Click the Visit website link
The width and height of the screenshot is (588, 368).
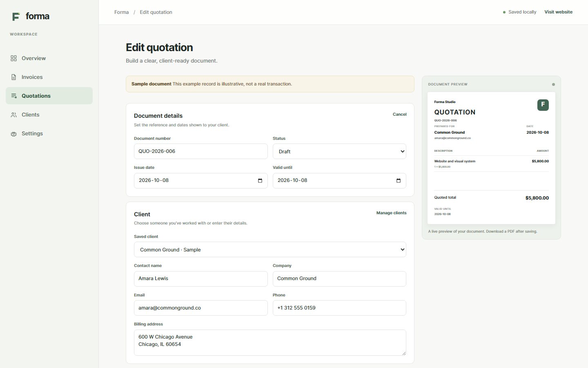(558, 12)
